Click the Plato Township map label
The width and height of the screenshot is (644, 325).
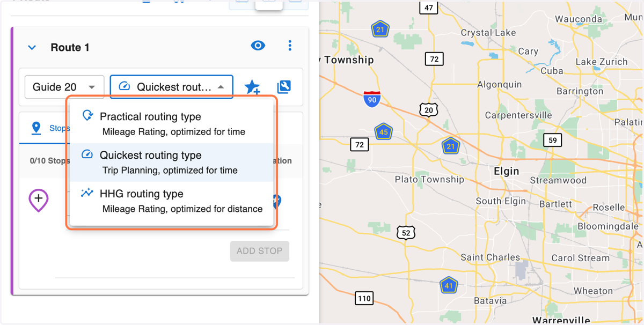(429, 180)
